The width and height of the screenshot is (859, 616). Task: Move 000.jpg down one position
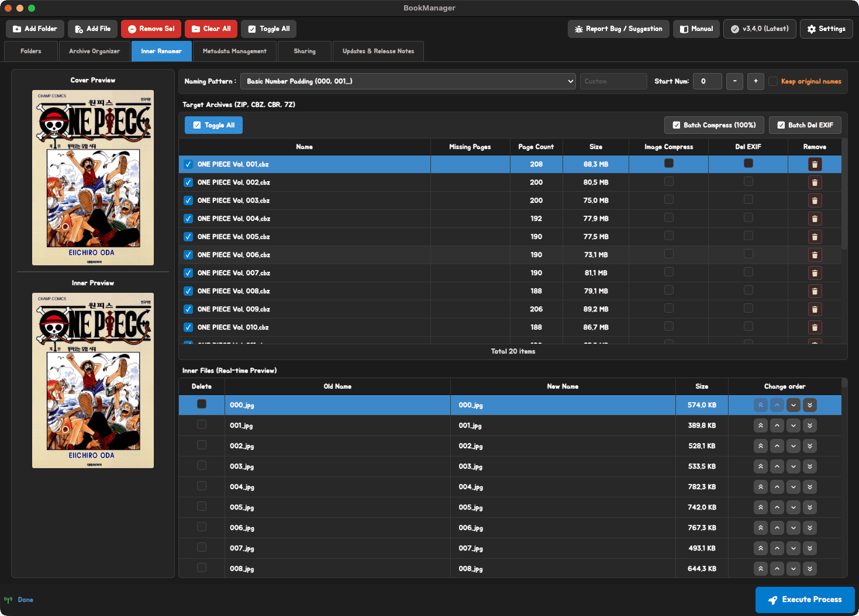794,405
